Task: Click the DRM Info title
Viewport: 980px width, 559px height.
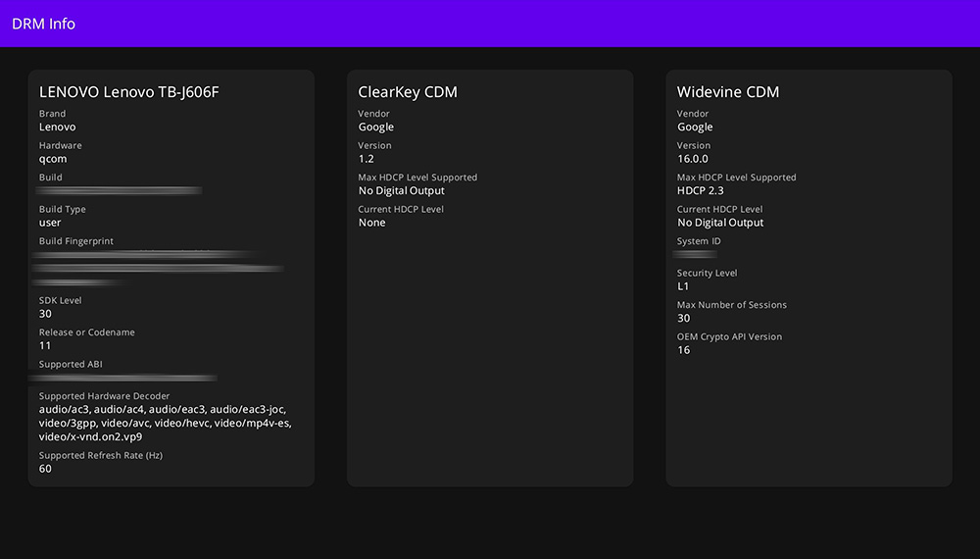Action: pyautogui.click(x=44, y=24)
